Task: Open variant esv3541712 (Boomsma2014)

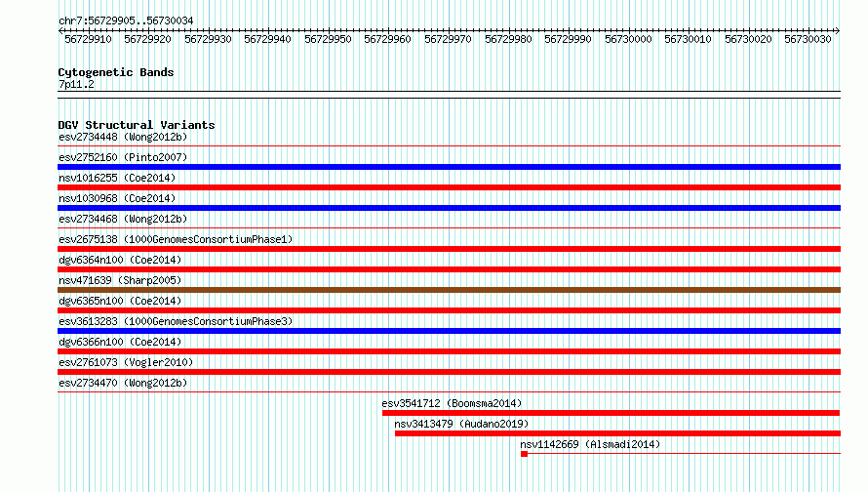Action: click(x=452, y=403)
